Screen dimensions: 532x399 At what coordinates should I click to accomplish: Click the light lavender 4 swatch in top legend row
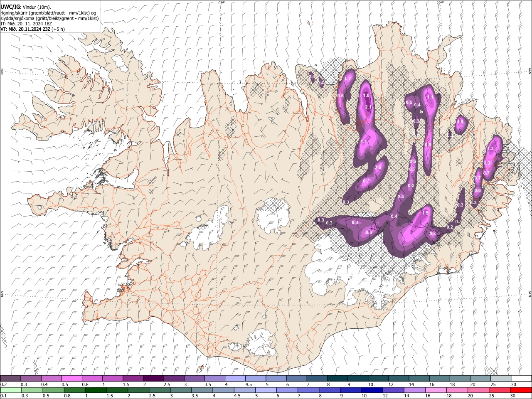click(235, 378)
